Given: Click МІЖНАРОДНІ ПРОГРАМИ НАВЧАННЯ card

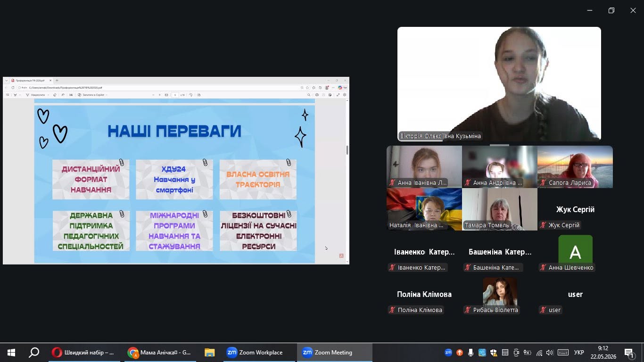Looking at the screenshot, I should click(x=174, y=231).
